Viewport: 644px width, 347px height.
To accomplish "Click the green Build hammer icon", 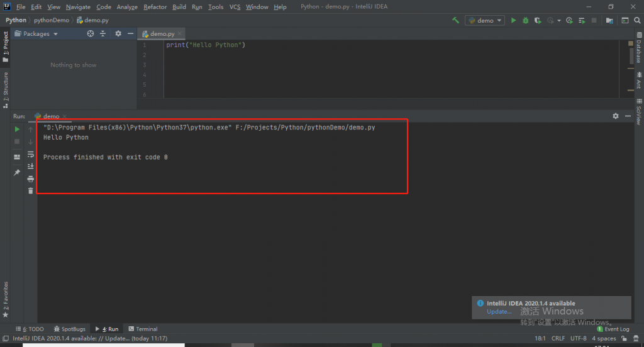I will click(x=455, y=20).
